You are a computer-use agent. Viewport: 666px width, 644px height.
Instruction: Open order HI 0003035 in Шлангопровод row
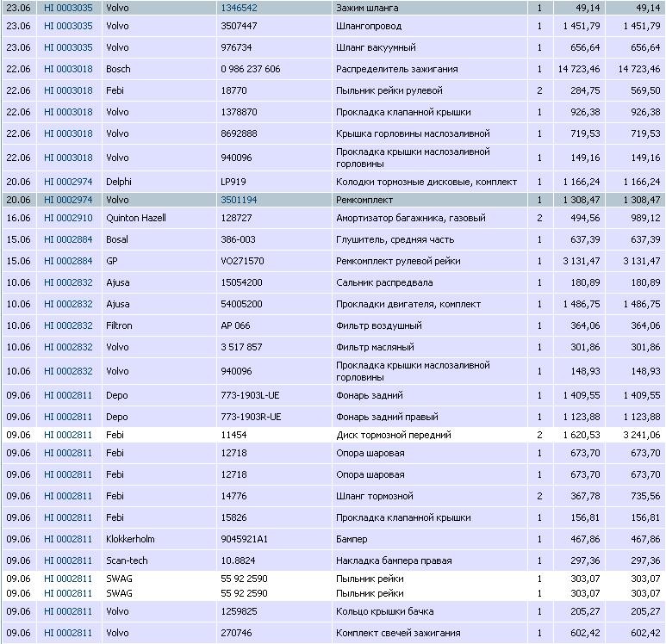click(68, 26)
